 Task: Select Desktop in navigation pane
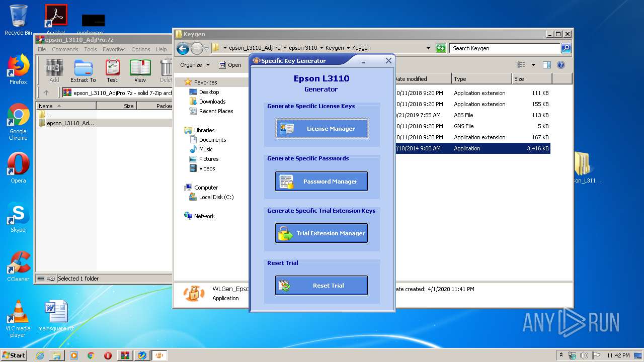coord(209,92)
